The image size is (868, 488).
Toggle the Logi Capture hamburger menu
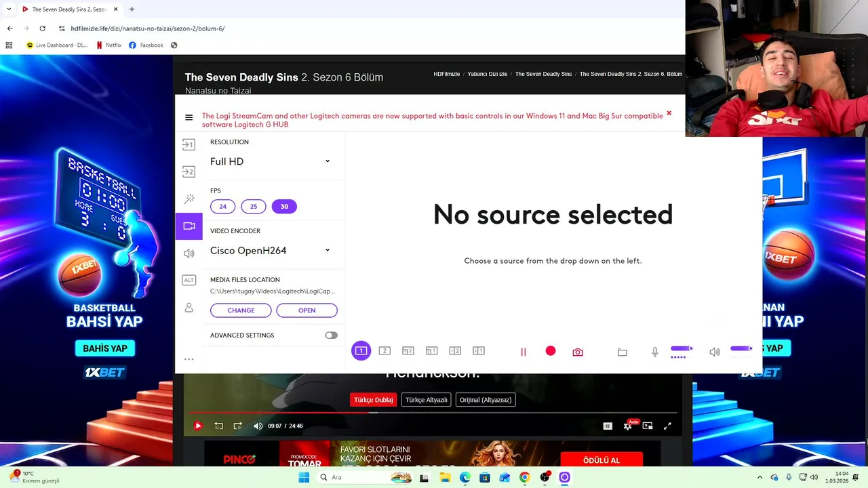click(189, 117)
